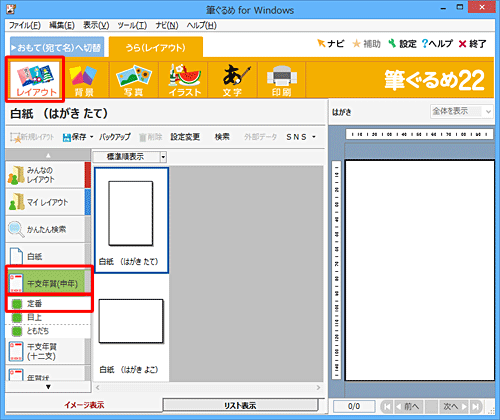Open ヘルプ help with question mark icon
This screenshot has width=500, height=420.
click(x=437, y=44)
